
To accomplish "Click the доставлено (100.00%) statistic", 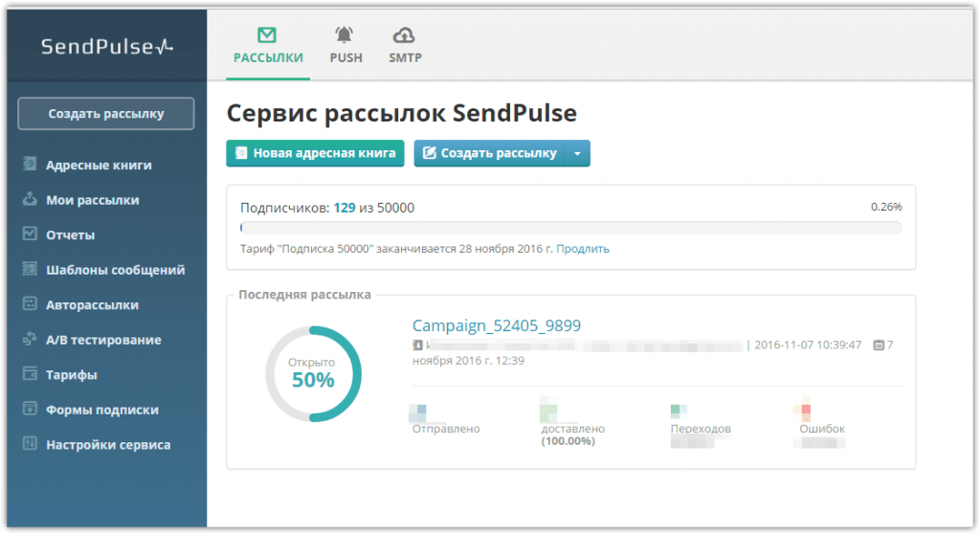I will [573, 434].
